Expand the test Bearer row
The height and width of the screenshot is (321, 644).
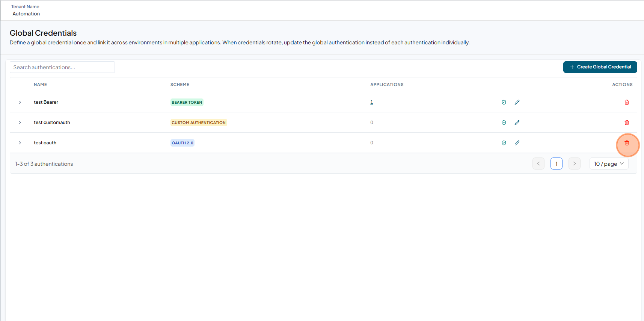20,102
